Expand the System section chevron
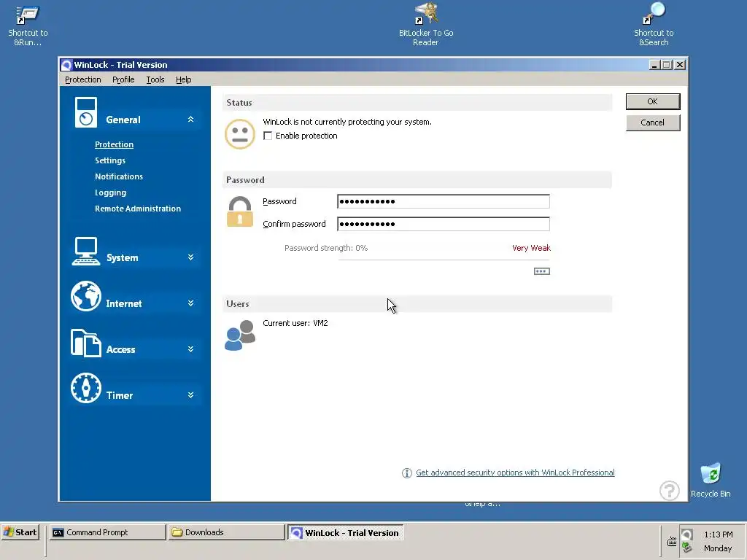Screen dimensions: 747x560 (x=190, y=257)
